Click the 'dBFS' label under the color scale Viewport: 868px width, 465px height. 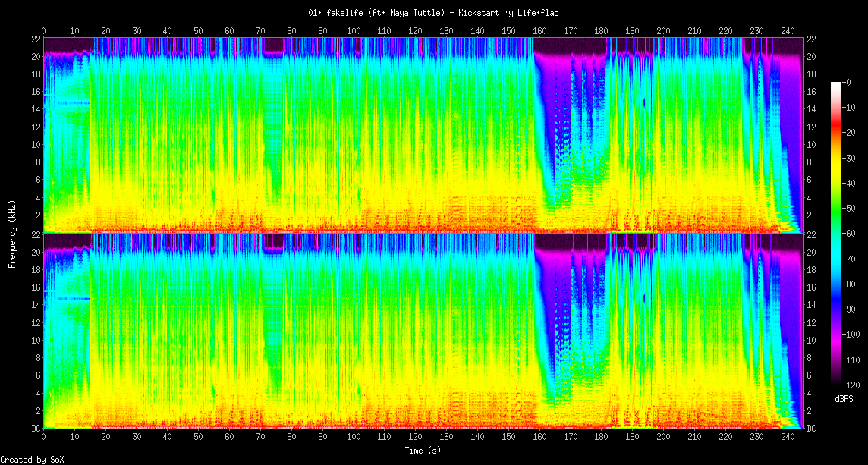click(x=844, y=399)
